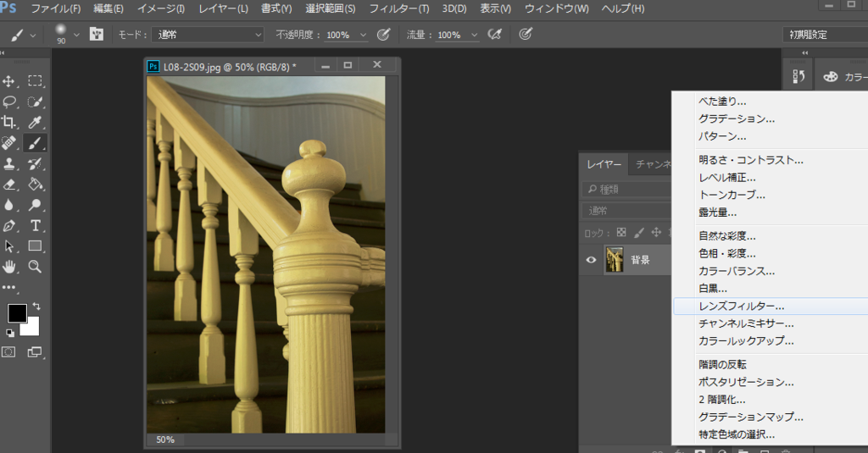Select the Clone Stamp tool
Screen dimensions: 868x453
point(8,163)
